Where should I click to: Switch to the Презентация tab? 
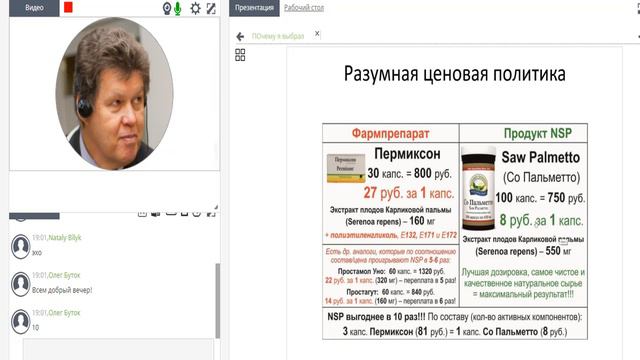point(254,8)
